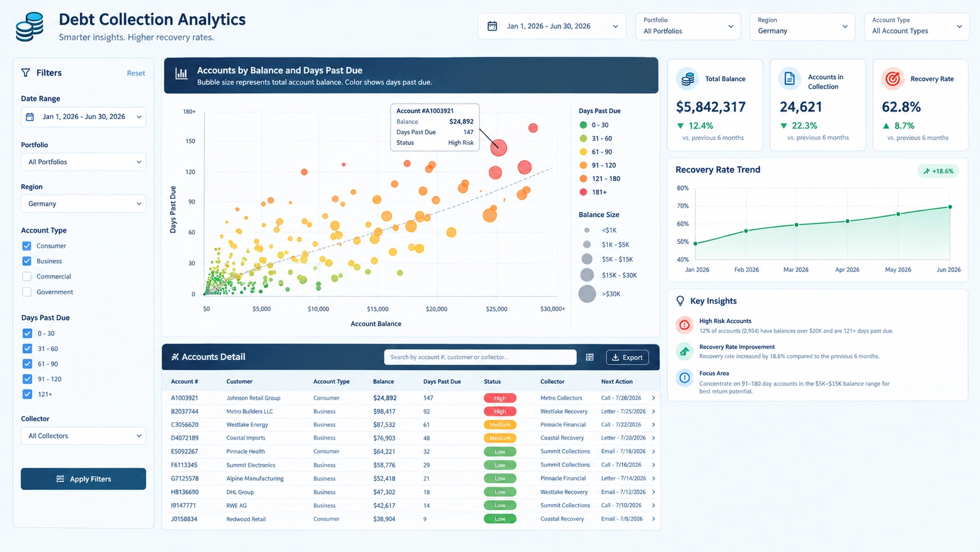This screenshot has height=552, width=980.
Task: Uncheck the Business account type
Action: click(27, 261)
